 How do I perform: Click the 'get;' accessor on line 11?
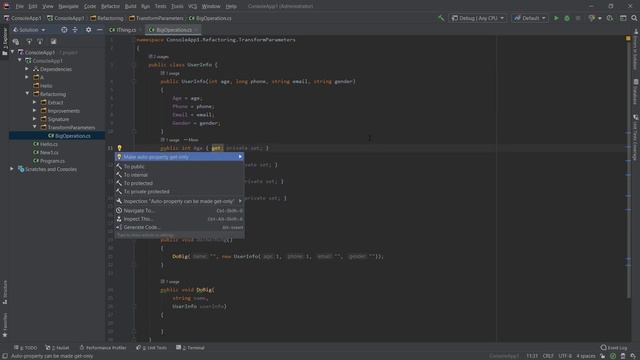[217, 148]
